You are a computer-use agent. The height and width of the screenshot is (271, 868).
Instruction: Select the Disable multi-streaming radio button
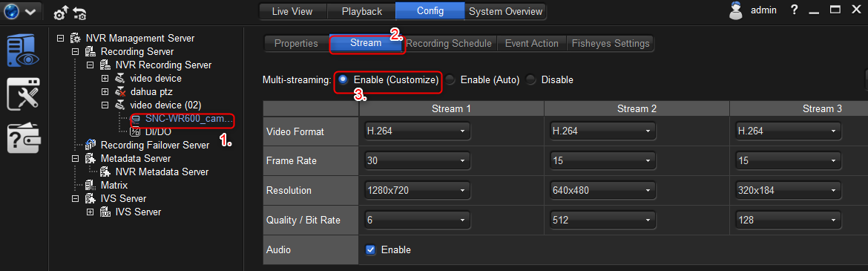pos(531,79)
